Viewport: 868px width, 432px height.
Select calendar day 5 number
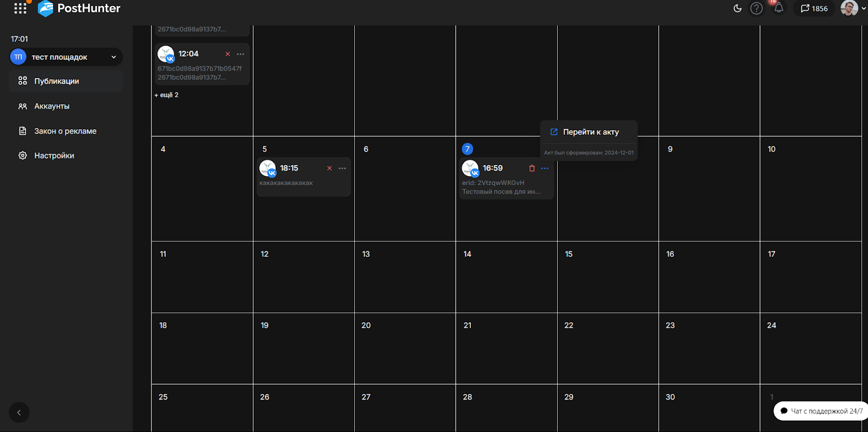pos(264,149)
